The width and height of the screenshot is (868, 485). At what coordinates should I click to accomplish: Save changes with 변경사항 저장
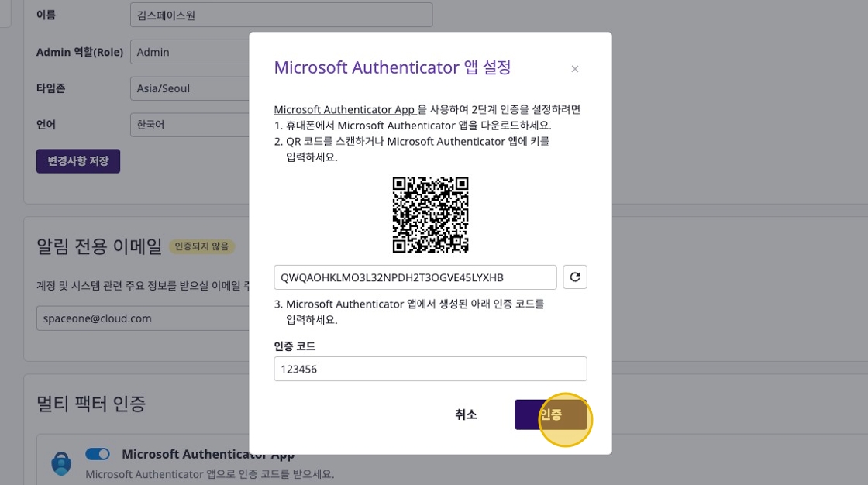coord(78,161)
